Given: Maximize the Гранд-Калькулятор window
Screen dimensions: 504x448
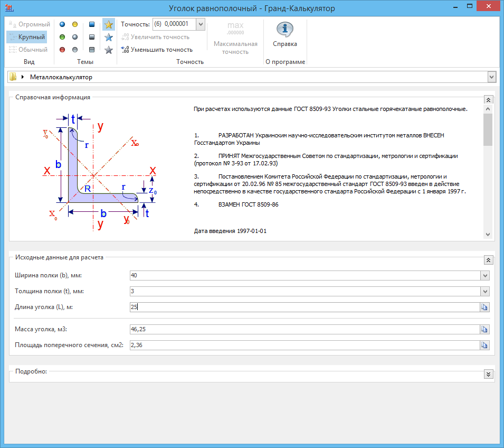Looking at the screenshot, I should pyautogui.click(x=470, y=6).
